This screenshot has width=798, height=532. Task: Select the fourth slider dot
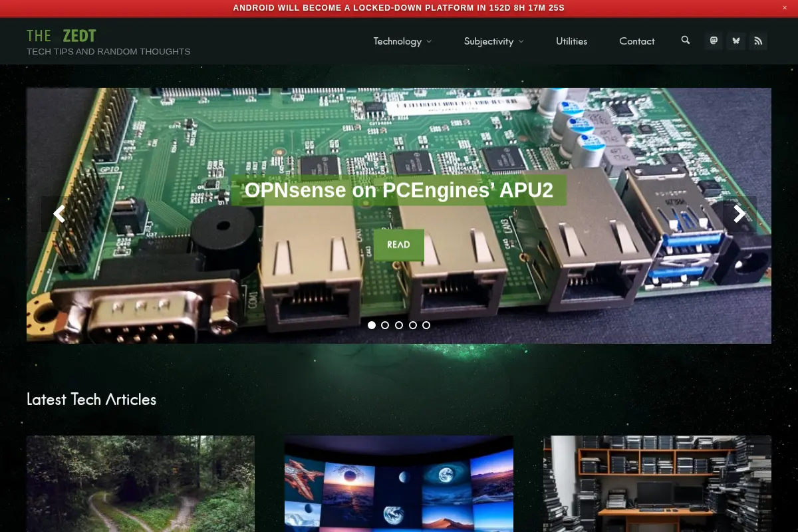413,325
